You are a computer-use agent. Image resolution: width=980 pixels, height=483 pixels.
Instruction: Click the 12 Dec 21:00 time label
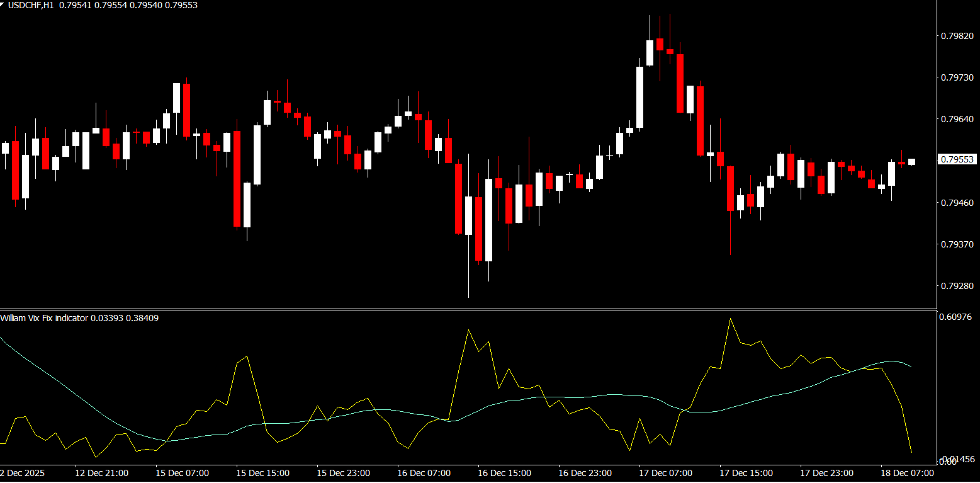(102, 473)
